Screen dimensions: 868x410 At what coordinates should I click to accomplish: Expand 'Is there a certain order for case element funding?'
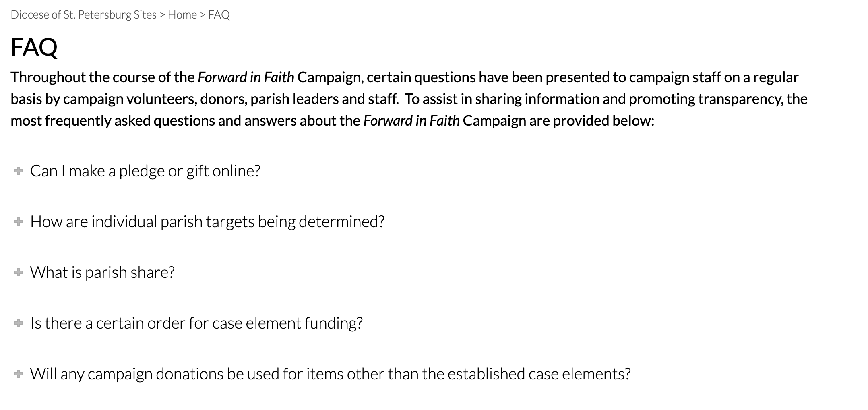(x=196, y=323)
